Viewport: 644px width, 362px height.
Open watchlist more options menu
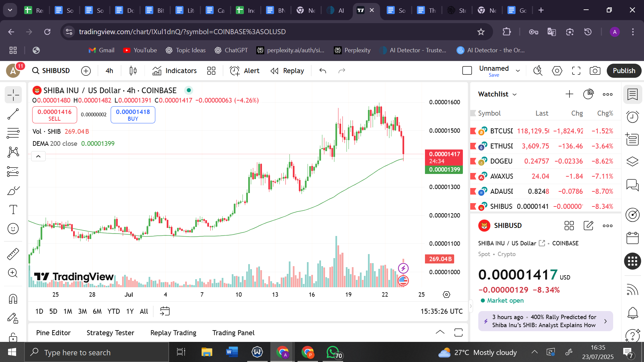click(x=607, y=94)
